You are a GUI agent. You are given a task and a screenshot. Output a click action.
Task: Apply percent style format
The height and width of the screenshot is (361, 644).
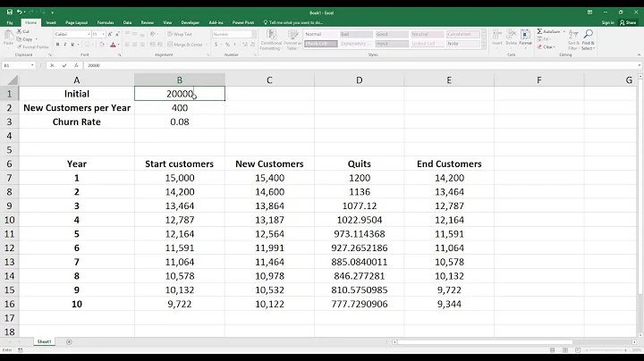pos(227,45)
